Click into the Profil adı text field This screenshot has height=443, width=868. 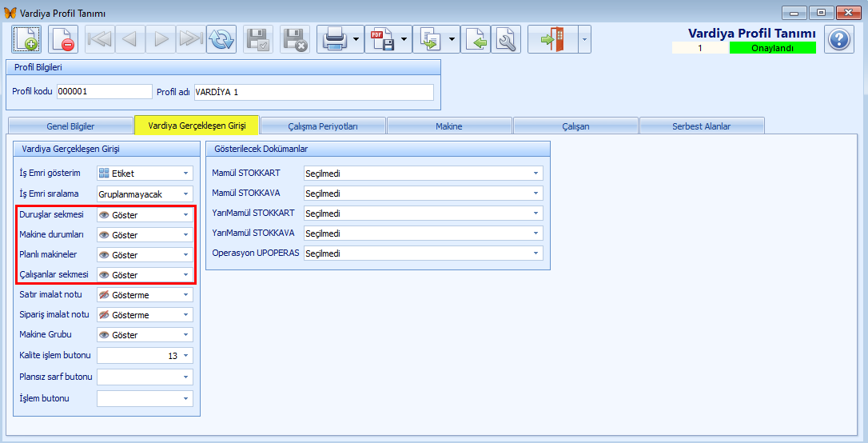[313, 92]
